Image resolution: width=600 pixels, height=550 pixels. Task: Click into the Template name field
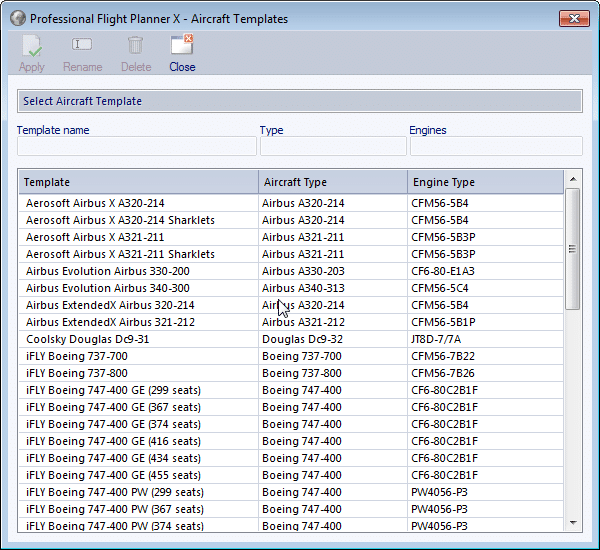(x=137, y=147)
